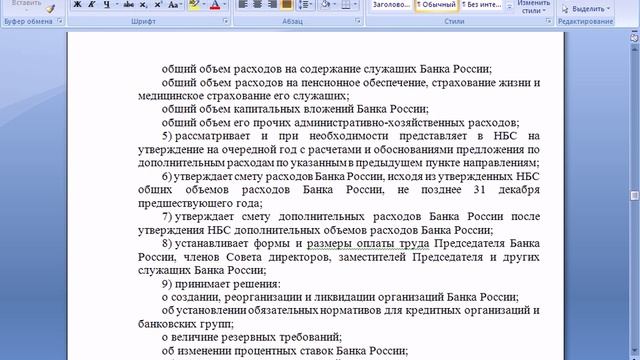Open line spacing options
640x360 pixels.
(305, 4)
